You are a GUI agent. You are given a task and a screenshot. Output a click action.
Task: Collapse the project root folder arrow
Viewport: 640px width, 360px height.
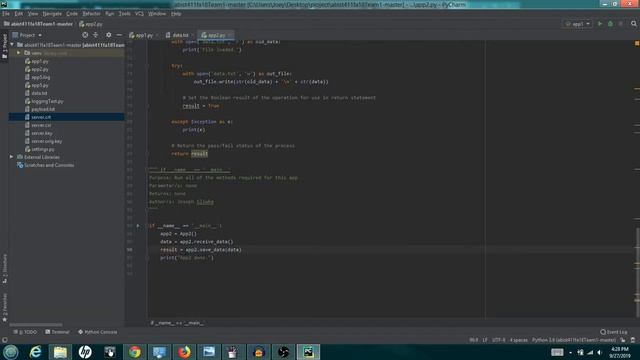pyautogui.click(x=12, y=45)
